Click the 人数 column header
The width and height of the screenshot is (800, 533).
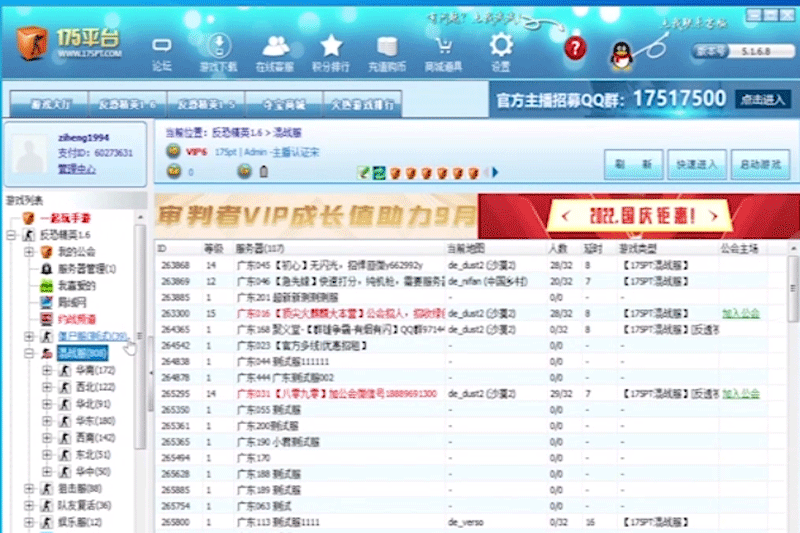coord(558,249)
